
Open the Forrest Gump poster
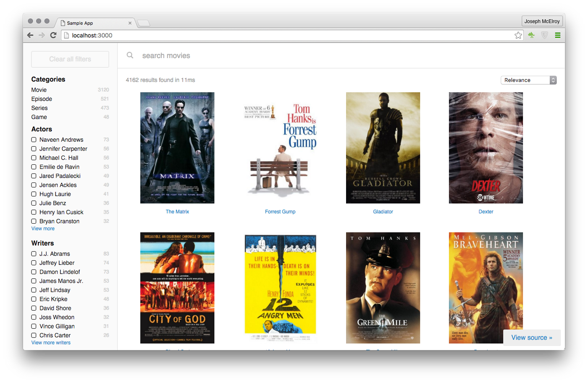click(280, 148)
